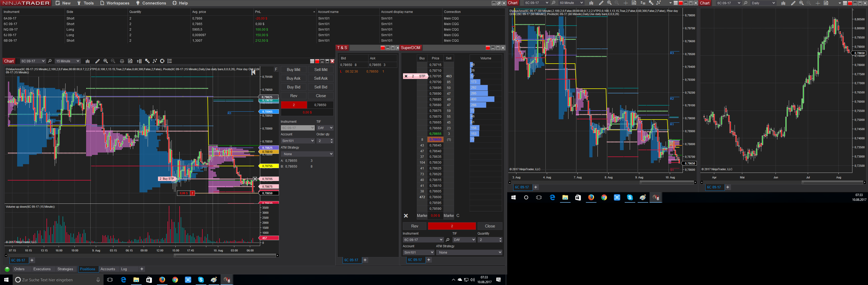Open drawing tools in Daily chart toolbar
The height and width of the screenshot is (285, 868).
(793, 3)
